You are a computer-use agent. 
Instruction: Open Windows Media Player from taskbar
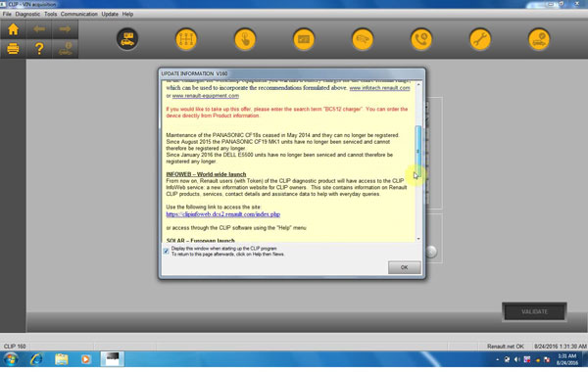(x=86, y=359)
